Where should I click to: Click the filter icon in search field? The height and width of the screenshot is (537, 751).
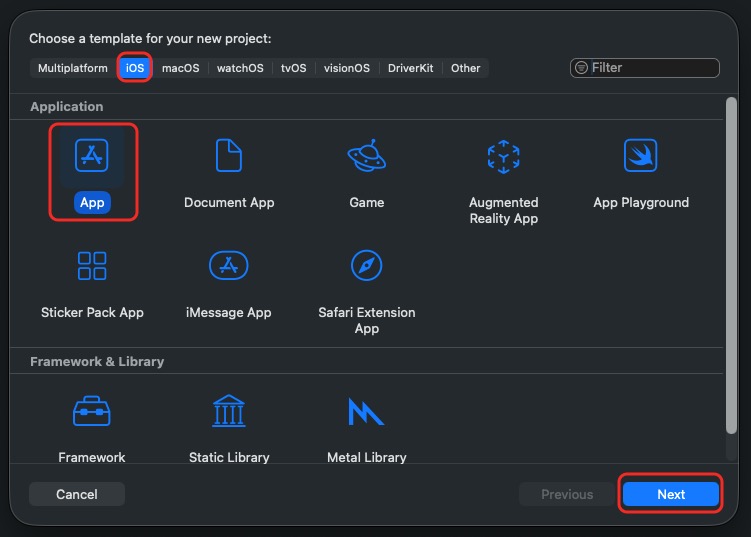(x=581, y=68)
